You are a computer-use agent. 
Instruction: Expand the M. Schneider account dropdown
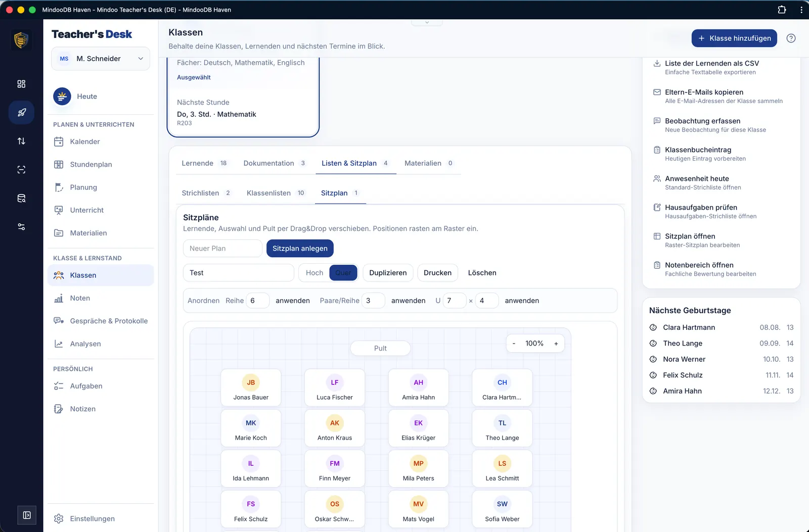(x=101, y=59)
